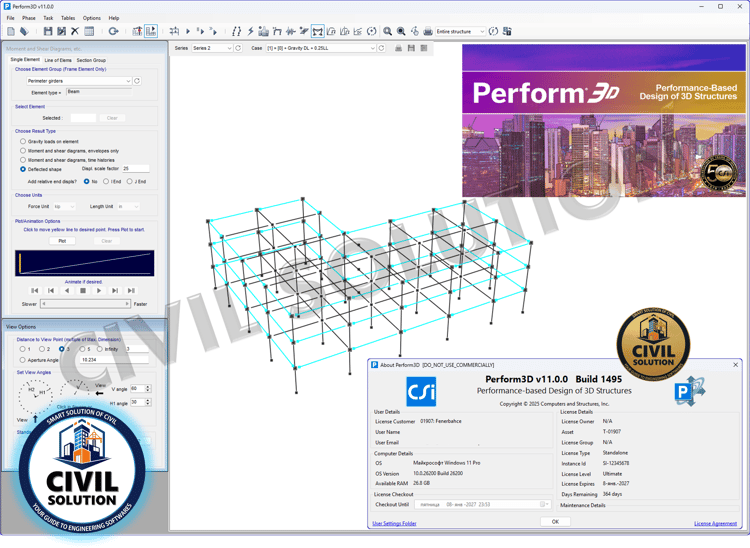The width and height of the screenshot is (750, 548).
Task: Click the curly braces toolbar icon
Action: pyautogui.click(x=236, y=31)
